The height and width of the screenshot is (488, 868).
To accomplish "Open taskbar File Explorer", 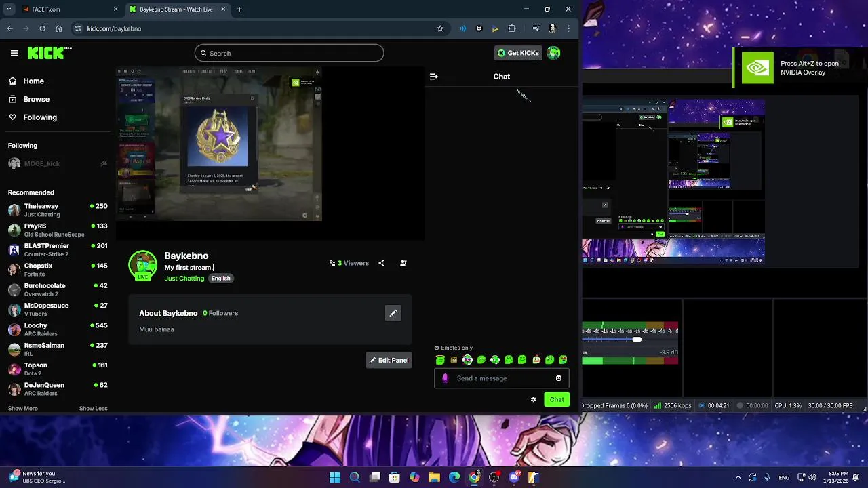I will point(434,477).
